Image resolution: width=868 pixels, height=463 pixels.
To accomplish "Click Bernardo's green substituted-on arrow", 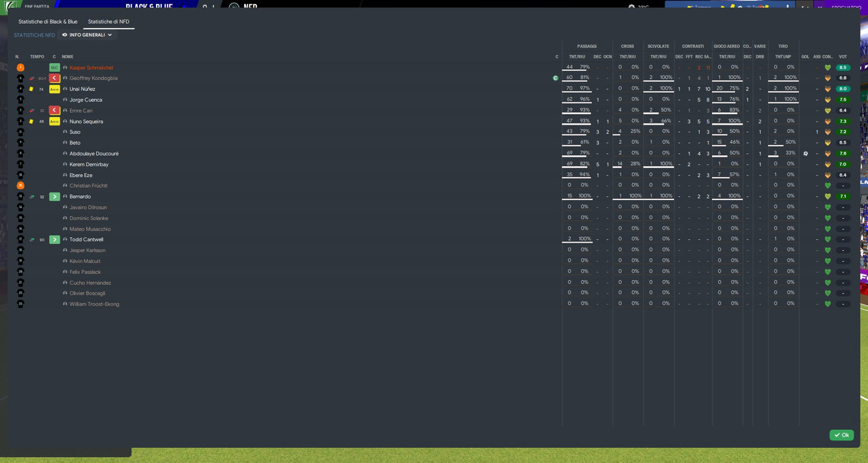I will pos(54,197).
